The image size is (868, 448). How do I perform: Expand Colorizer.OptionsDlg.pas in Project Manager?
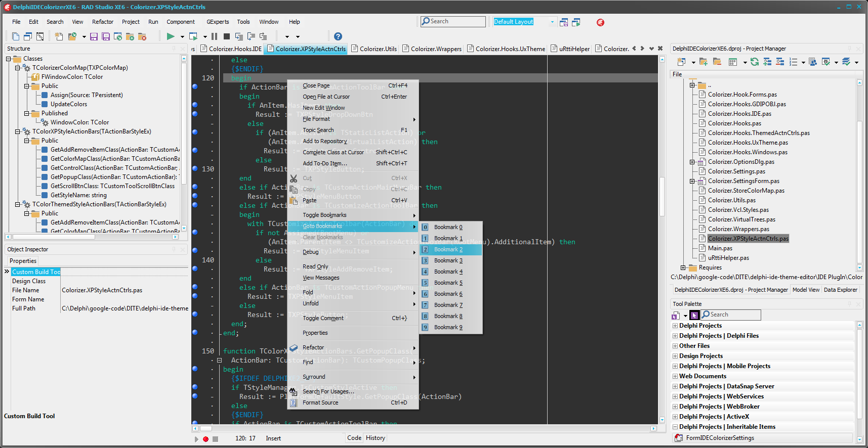tap(692, 162)
